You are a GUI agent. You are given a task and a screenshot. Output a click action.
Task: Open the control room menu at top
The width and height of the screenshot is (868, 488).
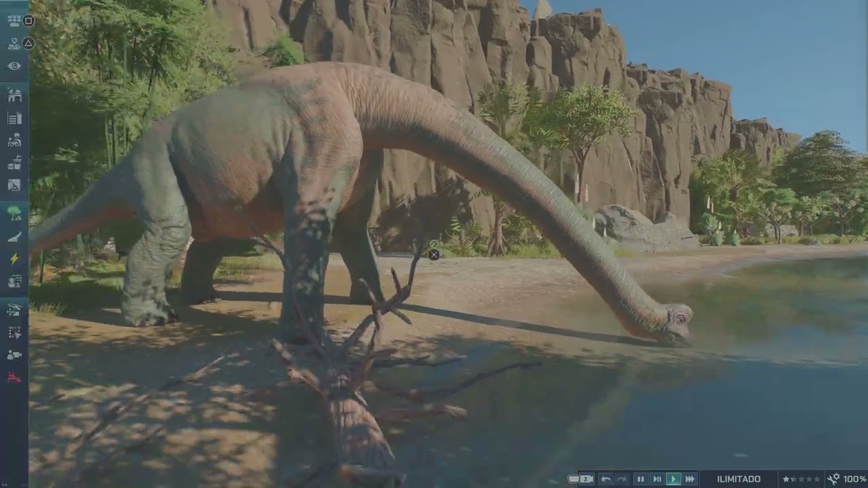14,20
